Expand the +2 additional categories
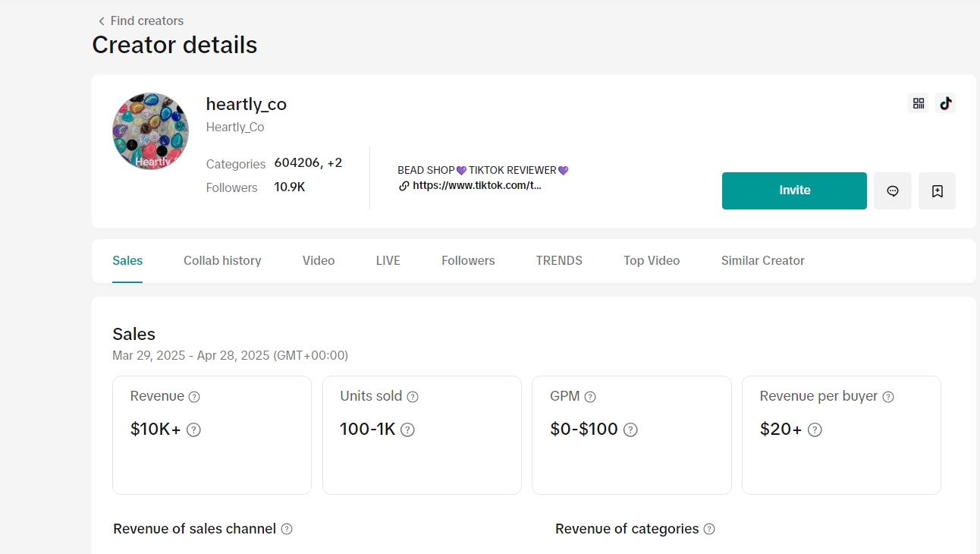 [x=335, y=163]
